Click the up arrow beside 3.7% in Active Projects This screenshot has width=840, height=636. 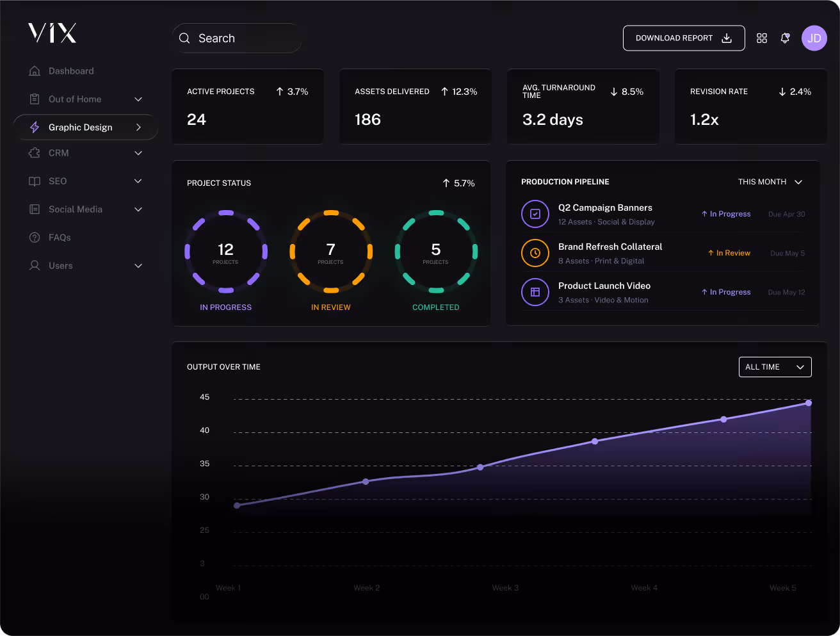click(x=280, y=92)
